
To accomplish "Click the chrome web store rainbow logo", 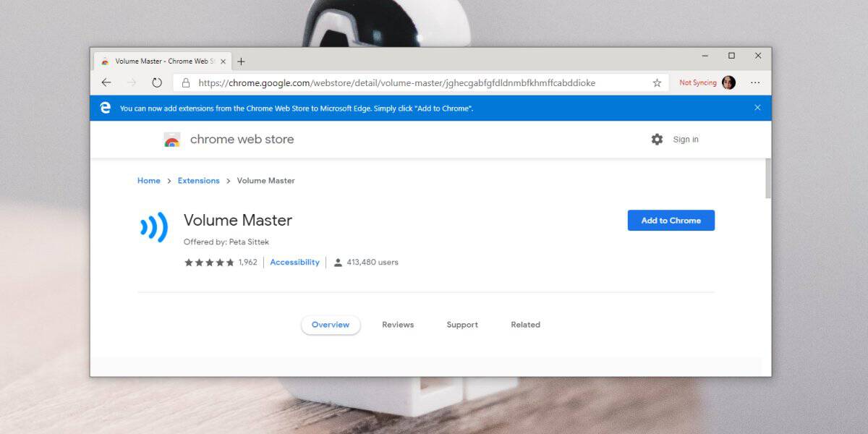I will [x=172, y=140].
